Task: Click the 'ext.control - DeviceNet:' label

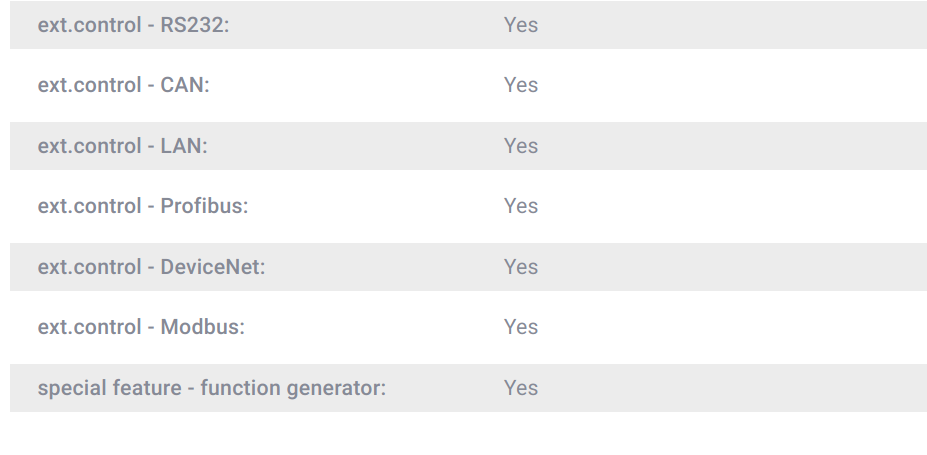Action: pos(151,267)
